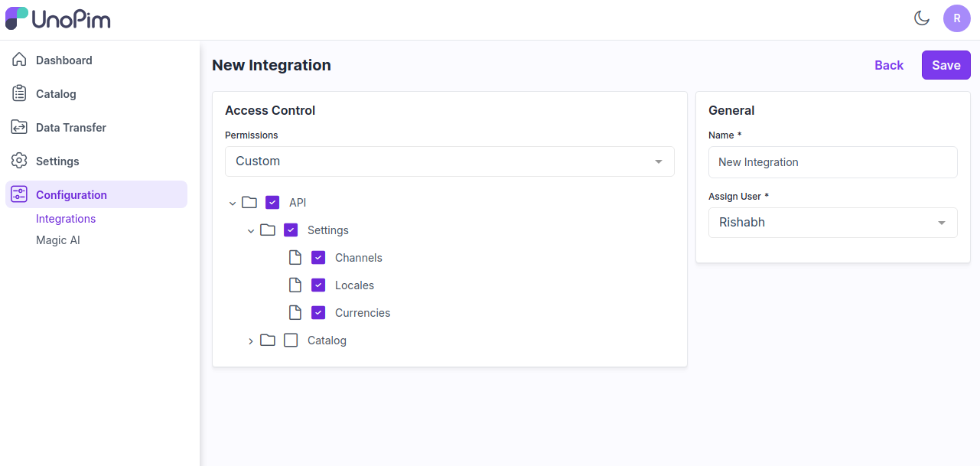
Task: Collapse the API tree branch
Action: click(x=233, y=202)
